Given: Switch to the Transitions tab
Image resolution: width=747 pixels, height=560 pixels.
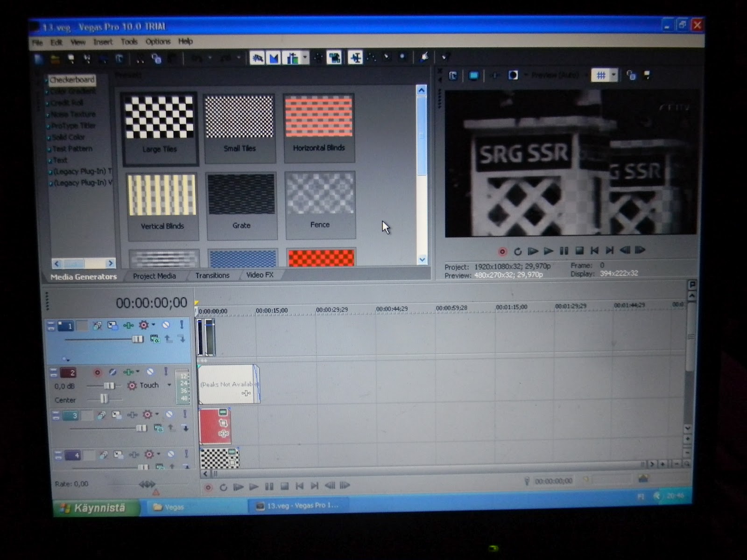Looking at the screenshot, I should click(x=212, y=275).
